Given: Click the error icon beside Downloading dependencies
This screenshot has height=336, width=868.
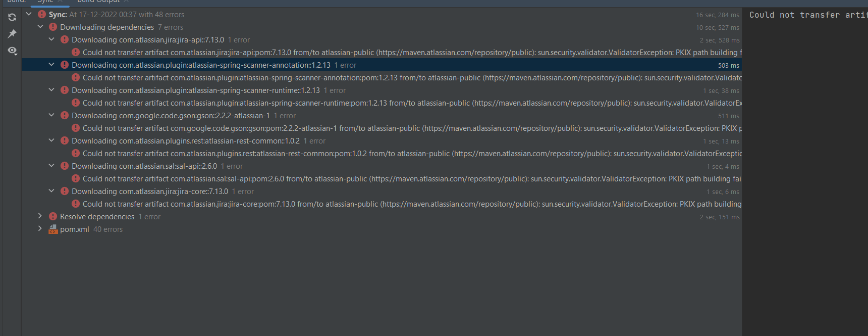Looking at the screenshot, I should click(53, 27).
